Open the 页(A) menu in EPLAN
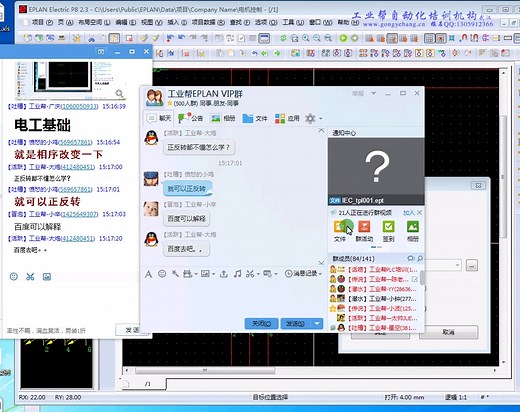520x412 pixels. (x=65, y=22)
